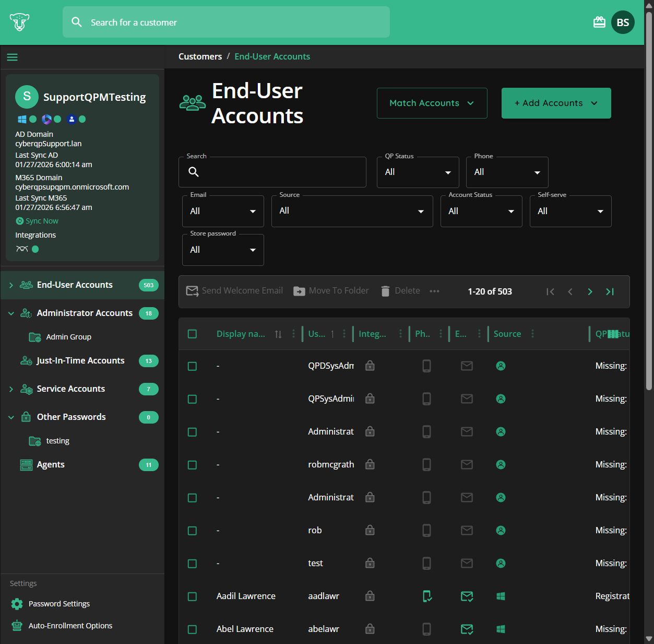Check the QPSysAdmi row checkbox
Viewport: 654px width, 644px height.
[192, 399]
